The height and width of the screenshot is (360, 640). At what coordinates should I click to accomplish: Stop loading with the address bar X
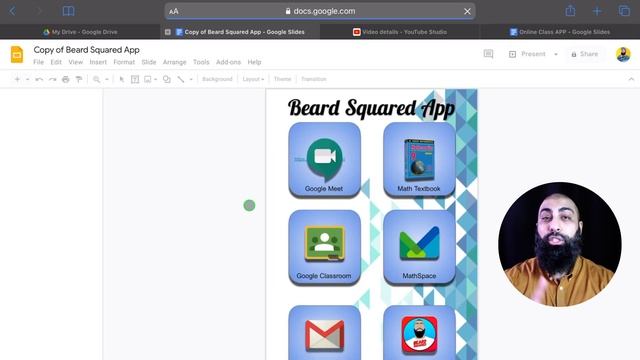467,11
